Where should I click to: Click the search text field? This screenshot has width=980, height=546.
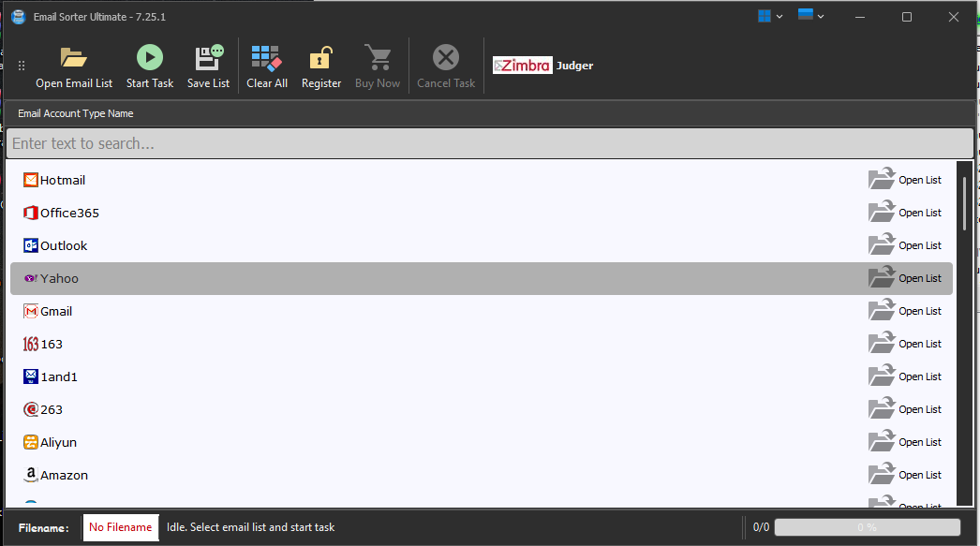pos(487,142)
